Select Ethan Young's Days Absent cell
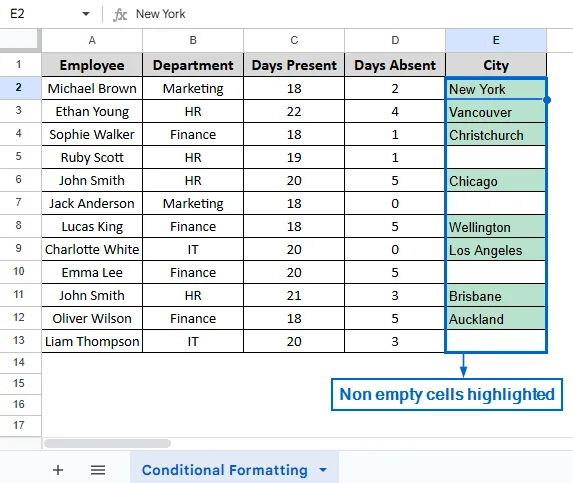This screenshot has height=483, width=573. coord(395,111)
